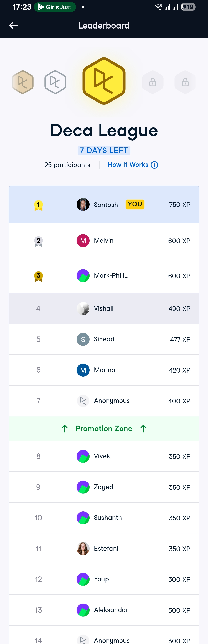Tap the last locked league badge
The height and width of the screenshot is (644, 208).
pos(185,82)
